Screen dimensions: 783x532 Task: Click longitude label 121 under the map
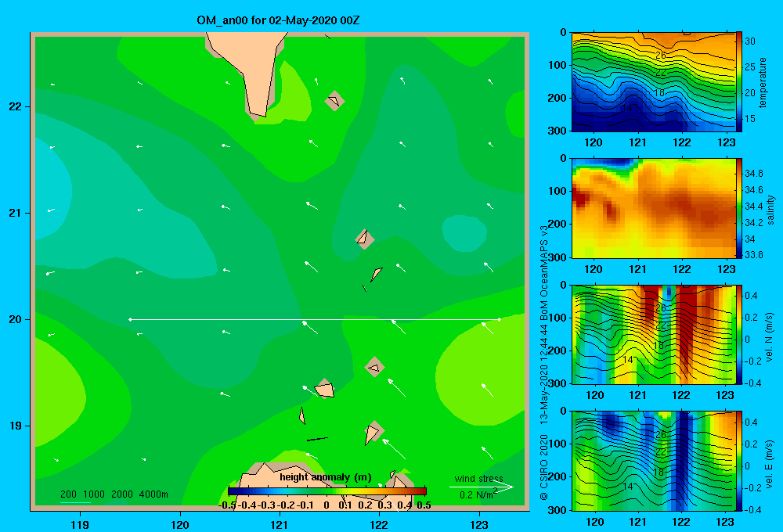click(280, 524)
